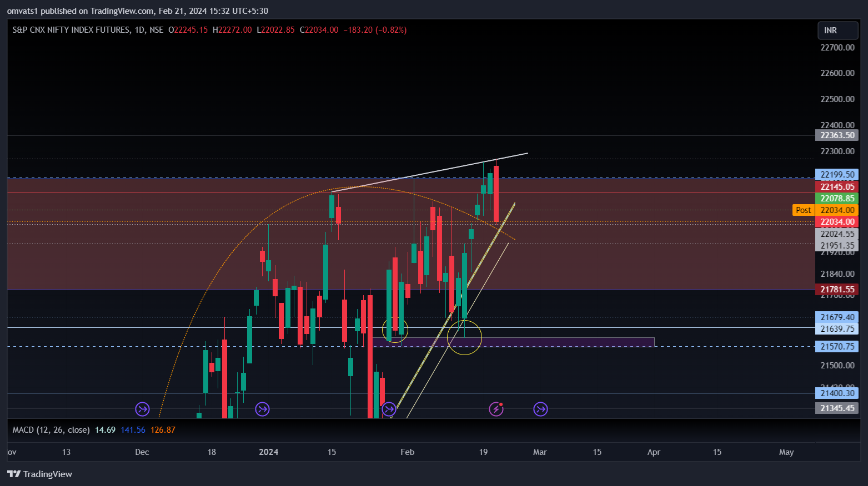This screenshot has width=868, height=486.
Task: Click the close value C22034.00 in header
Action: (319, 30)
